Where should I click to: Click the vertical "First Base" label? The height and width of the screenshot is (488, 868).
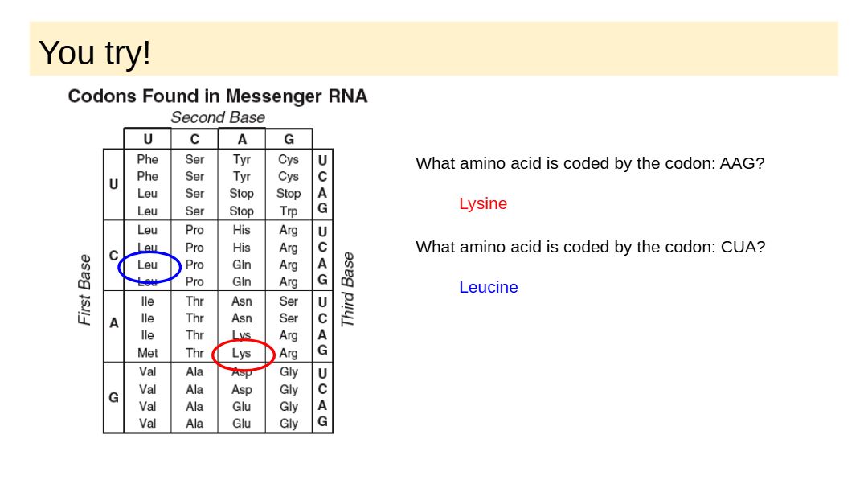84,290
